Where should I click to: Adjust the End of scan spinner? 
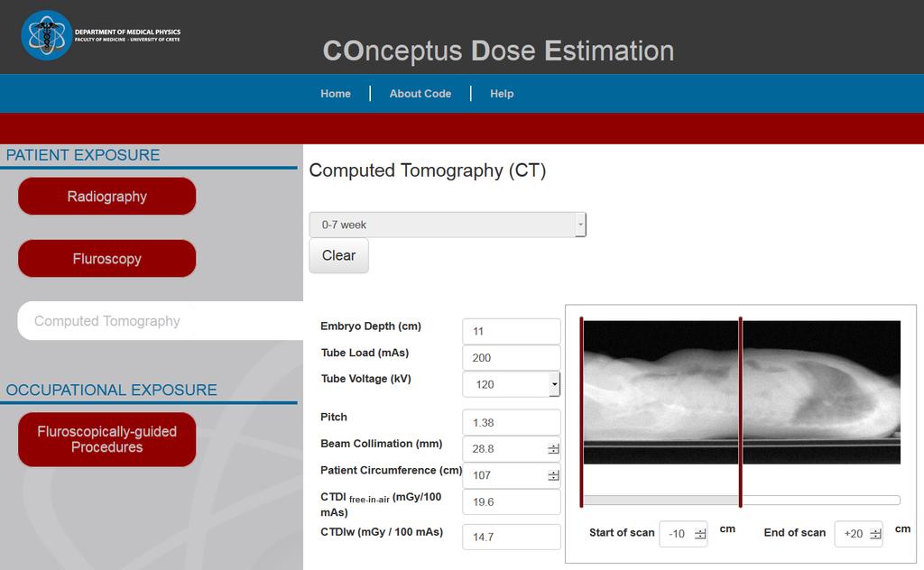tap(875, 534)
